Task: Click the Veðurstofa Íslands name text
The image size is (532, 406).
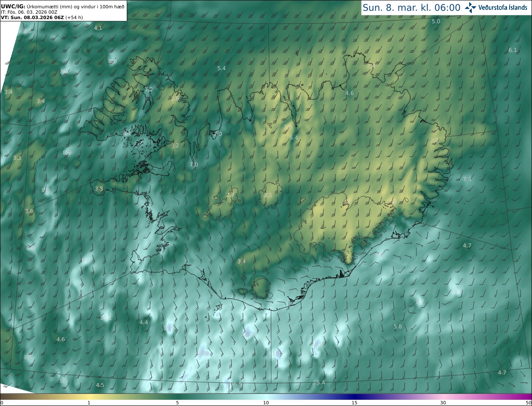Action: (x=503, y=7)
